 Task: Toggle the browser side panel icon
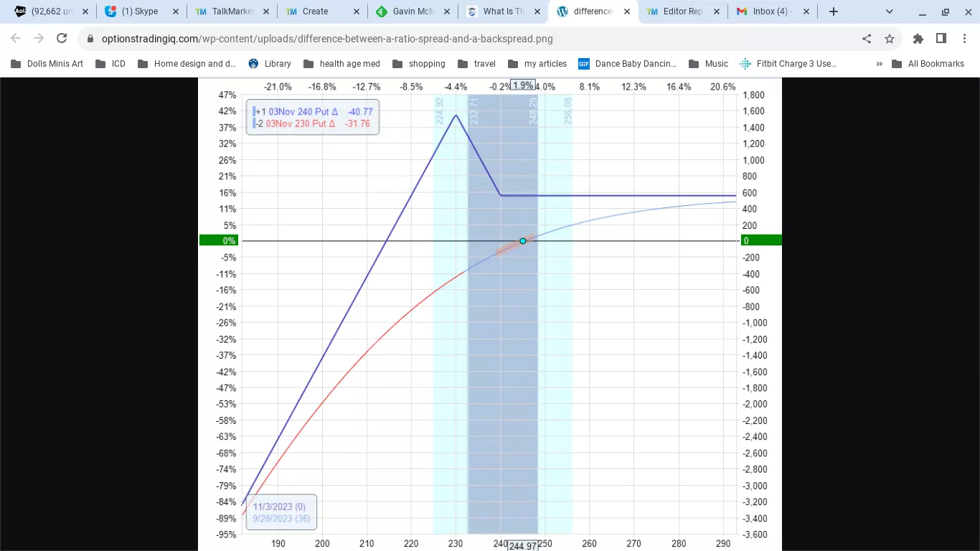tap(941, 39)
